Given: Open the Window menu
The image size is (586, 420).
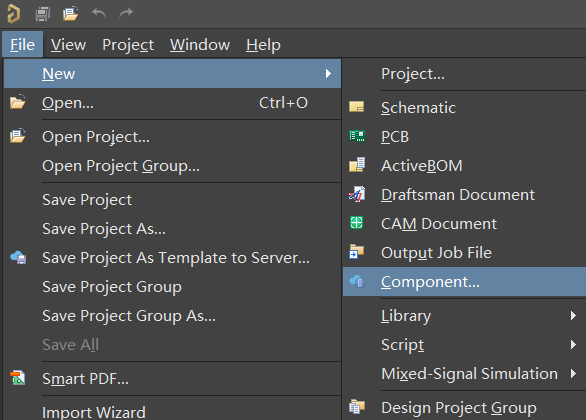Looking at the screenshot, I should pos(200,44).
